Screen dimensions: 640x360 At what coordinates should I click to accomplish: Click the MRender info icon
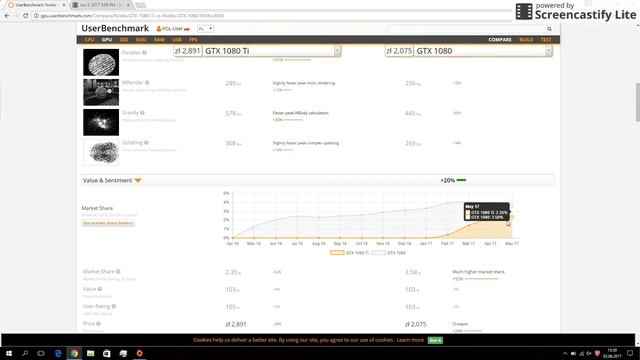coord(147,82)
